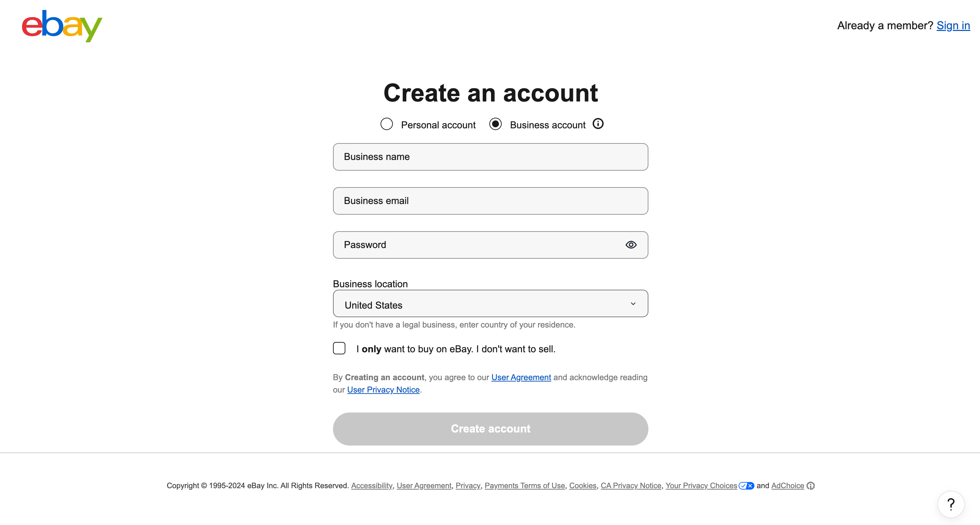Open the Accessibility footer link
Image resolution: width=980 pixels, height=525 pixels.
[371, 485]
